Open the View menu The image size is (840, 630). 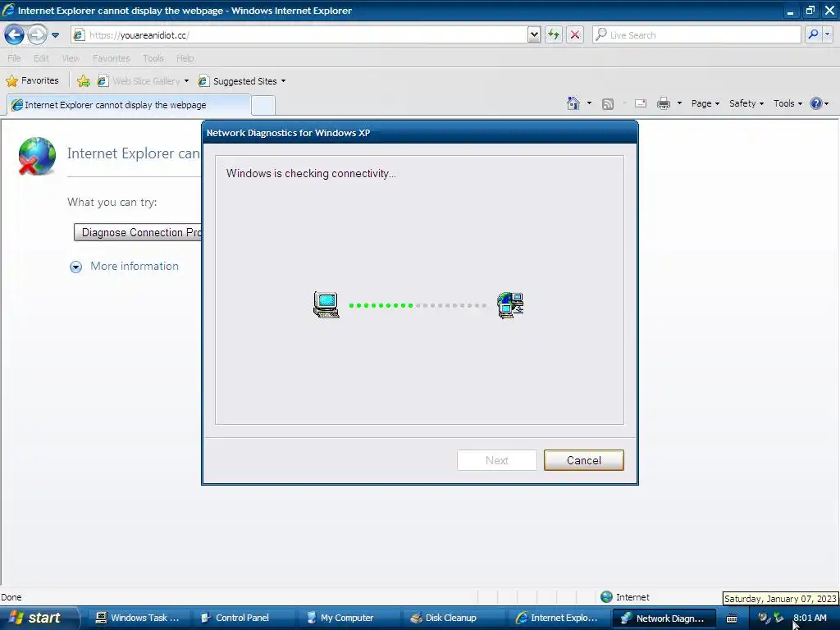(71, 58)
